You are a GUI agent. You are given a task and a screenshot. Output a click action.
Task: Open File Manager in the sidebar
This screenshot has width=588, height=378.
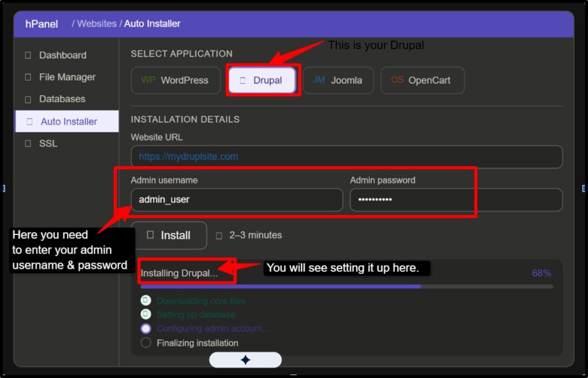tap(68, 77)
